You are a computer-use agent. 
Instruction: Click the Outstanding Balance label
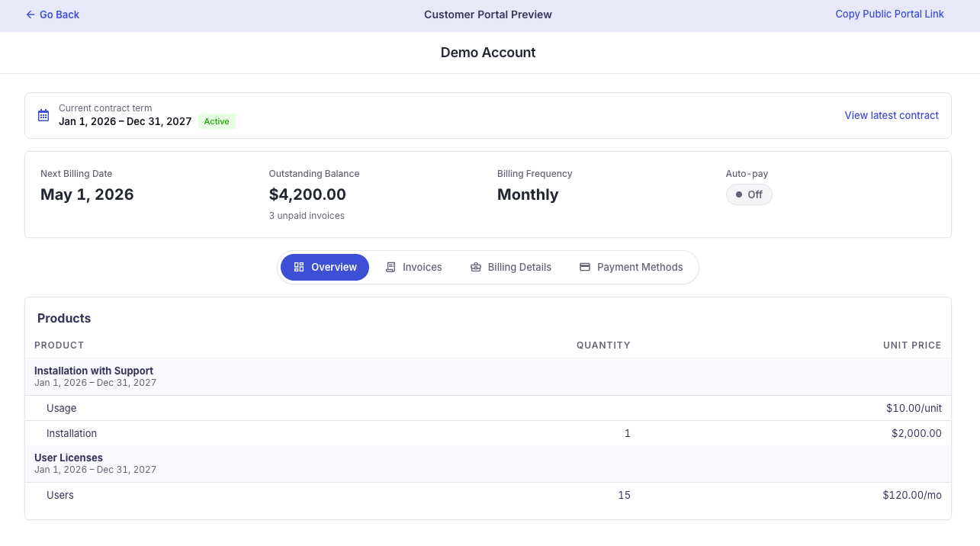tap(314, 174)
